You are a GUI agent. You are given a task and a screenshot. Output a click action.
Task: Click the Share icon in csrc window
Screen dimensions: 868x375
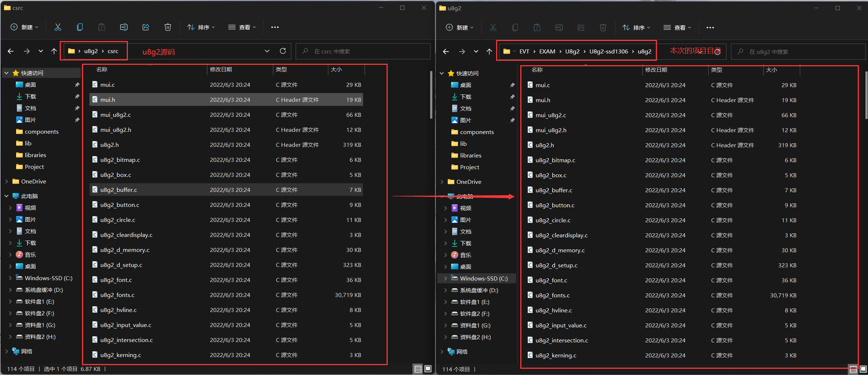click(146, 27)
